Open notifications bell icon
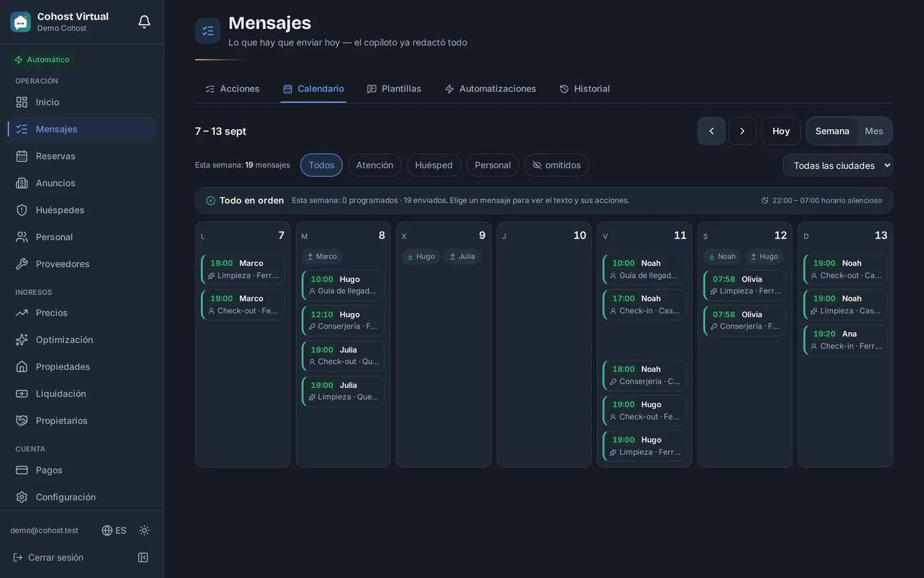This screenshot has height=578, width=924. [x=144, y=22]
